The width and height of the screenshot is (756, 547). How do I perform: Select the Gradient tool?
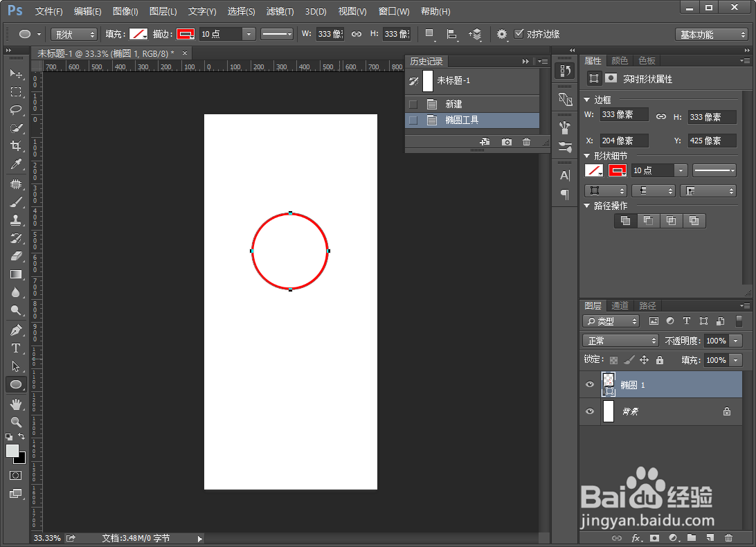(x=16, y=274)
